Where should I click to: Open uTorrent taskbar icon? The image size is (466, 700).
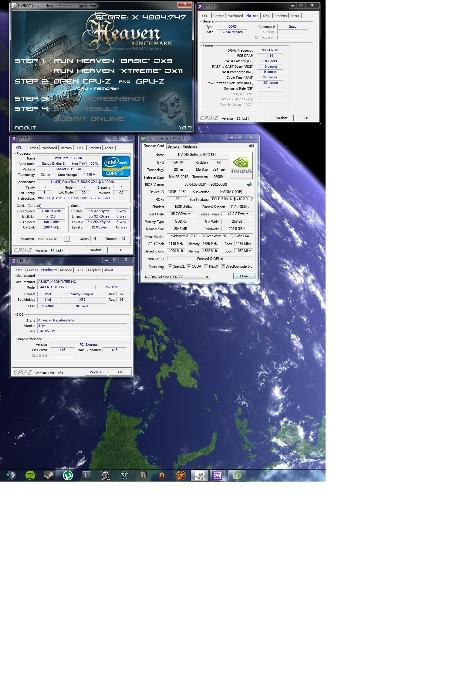pyautogui.click(x=68, y=475)
